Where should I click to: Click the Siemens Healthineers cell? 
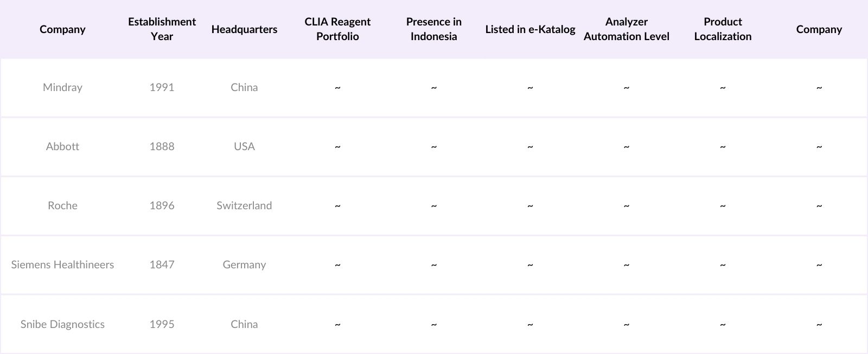62,265
